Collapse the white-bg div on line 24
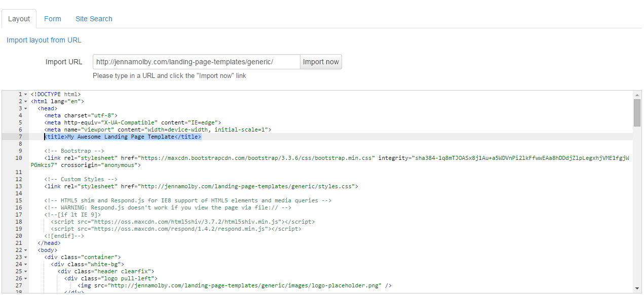 point(26,265)
